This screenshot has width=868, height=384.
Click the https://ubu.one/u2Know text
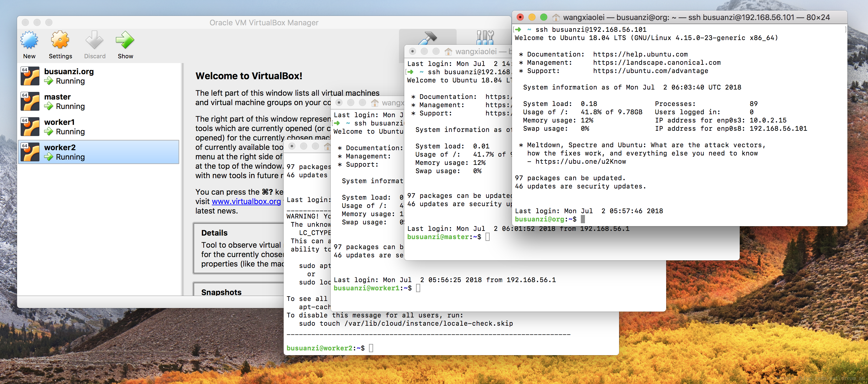pos(581,161)
